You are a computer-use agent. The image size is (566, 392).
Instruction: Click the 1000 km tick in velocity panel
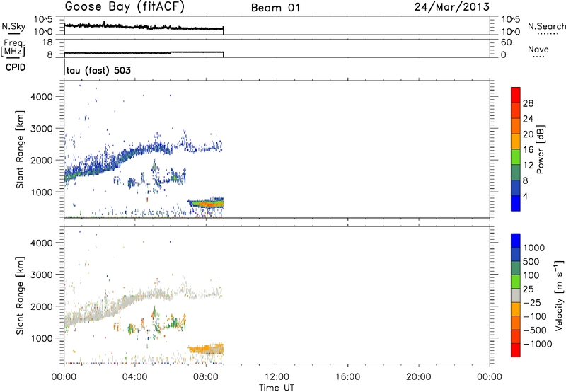click(42, 338)
